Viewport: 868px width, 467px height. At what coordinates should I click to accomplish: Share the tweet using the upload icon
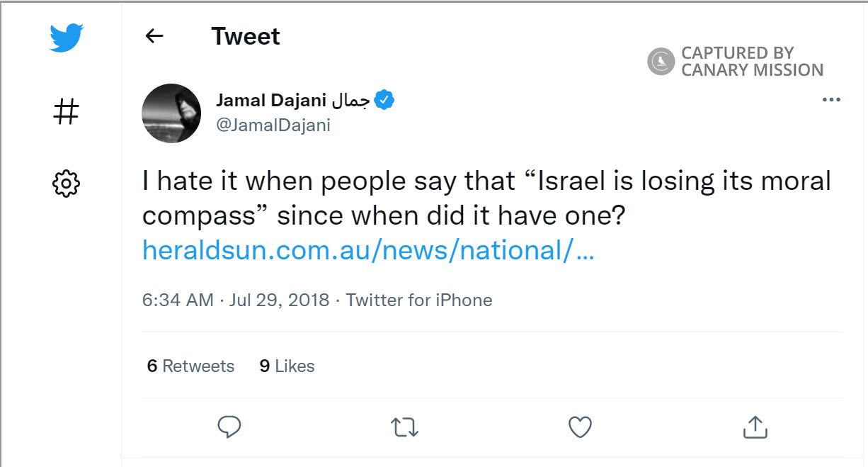[755, 427]
